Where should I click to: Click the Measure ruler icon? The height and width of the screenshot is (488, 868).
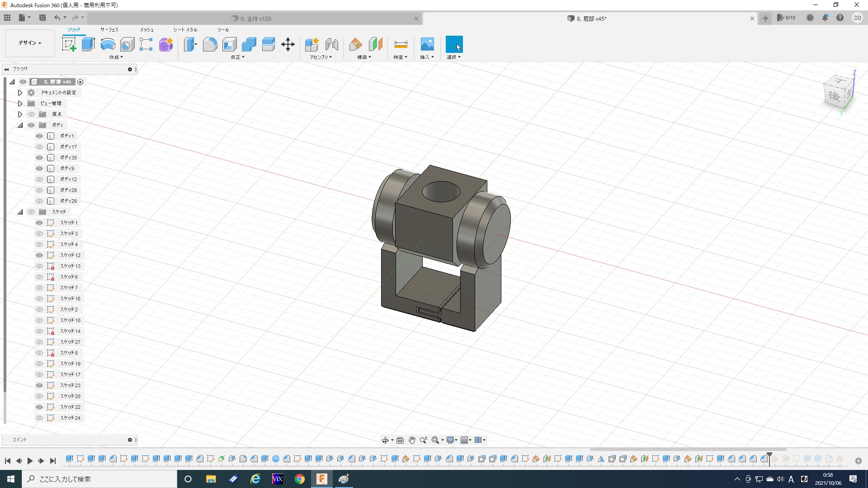[401, 44]
